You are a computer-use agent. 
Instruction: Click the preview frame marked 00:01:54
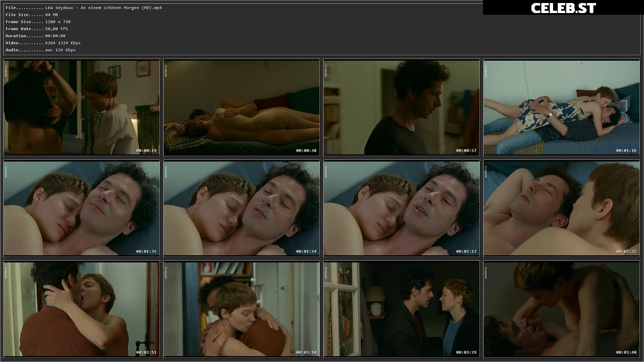click(x=241, y=208)
